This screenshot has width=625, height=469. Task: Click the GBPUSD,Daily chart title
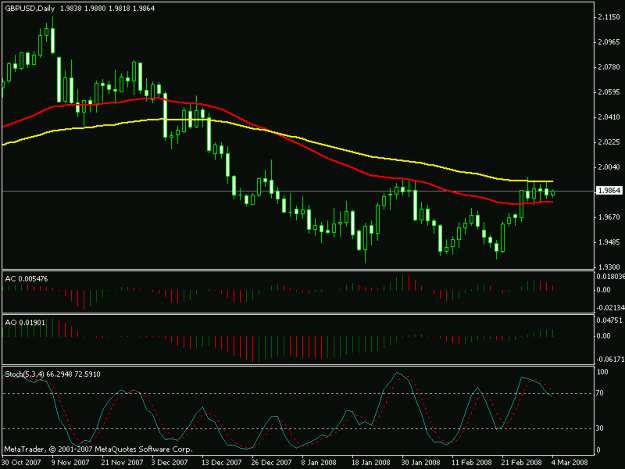[29, 8]
